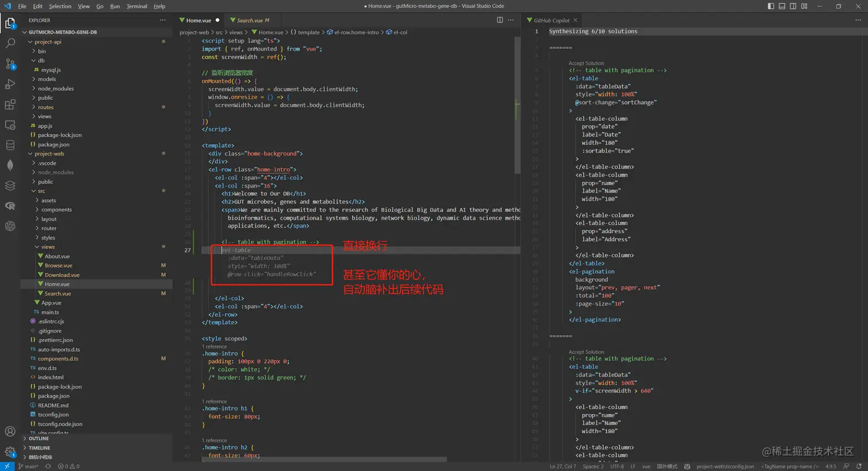Click split editor icon in Home.vue group
The width and height of the screenshot is (868, 471).
tap(500, 20)
